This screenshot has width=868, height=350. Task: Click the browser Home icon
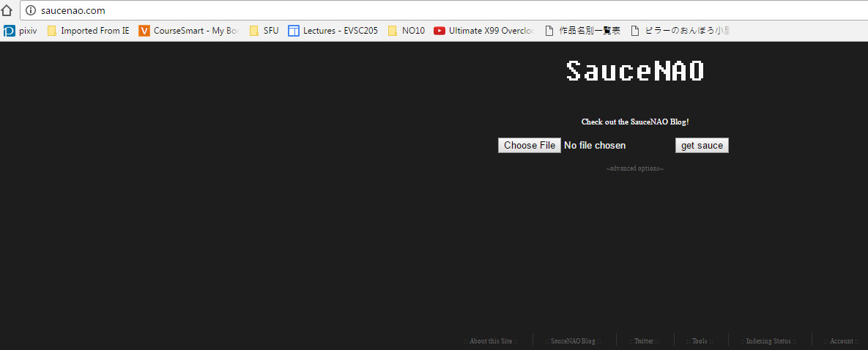[x=7, y=10]
